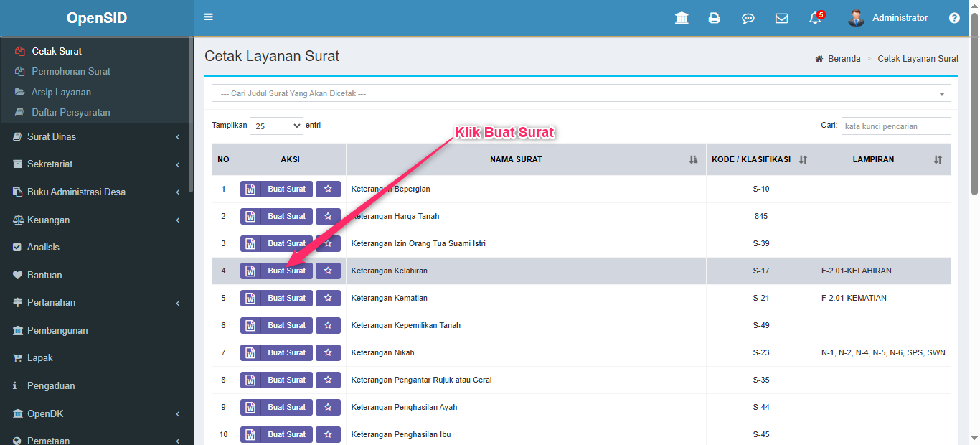Open the notification bell with badge 5
Image resolution: width=980 pixels, height=445 pixels.
[815, 19]
